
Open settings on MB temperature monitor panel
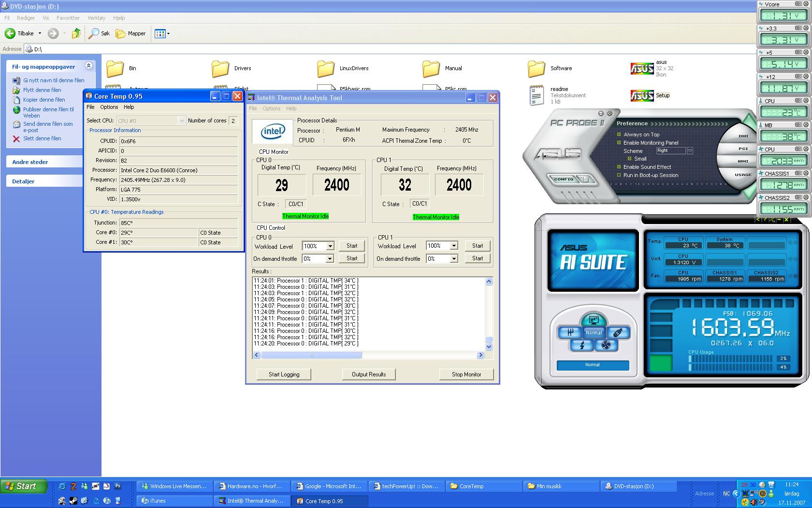pyautogui.click(x=798, y=125)
